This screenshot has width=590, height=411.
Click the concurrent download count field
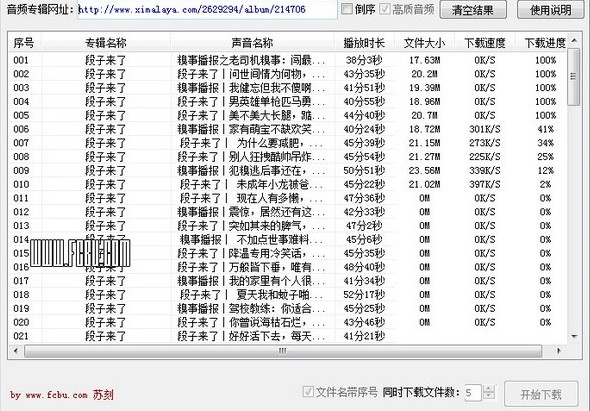point(473,393)
